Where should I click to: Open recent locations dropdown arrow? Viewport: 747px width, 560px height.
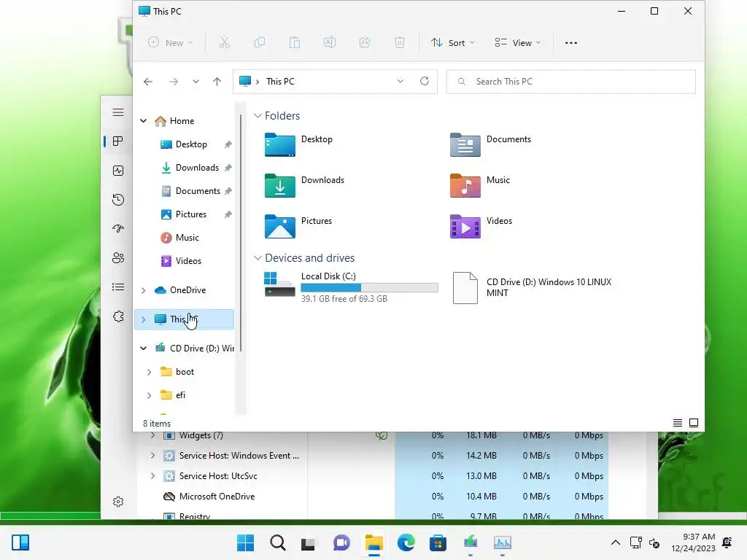point(196,82)
